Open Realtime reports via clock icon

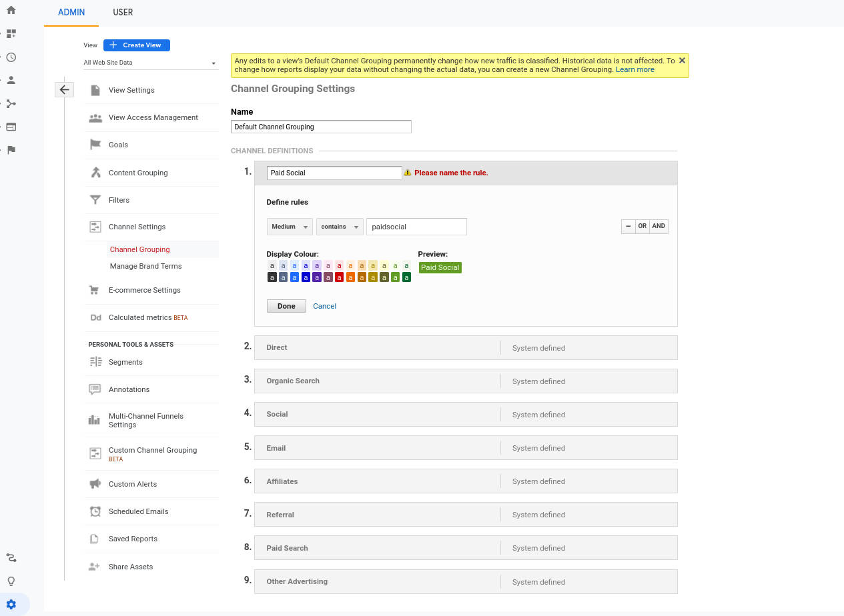tap(11, 57)
